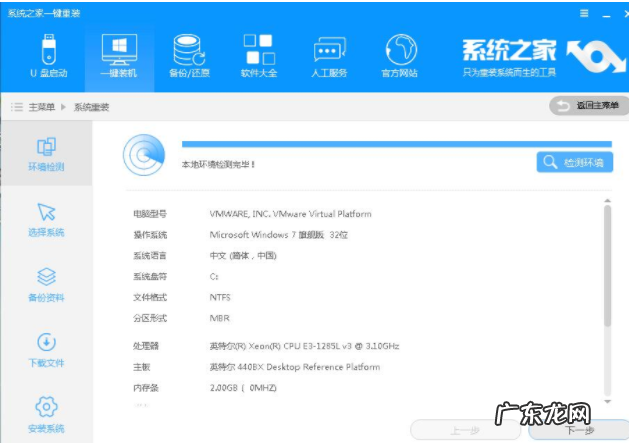Click the C: drive letter value
Screen dimensions: 629x443
[214, 276]
